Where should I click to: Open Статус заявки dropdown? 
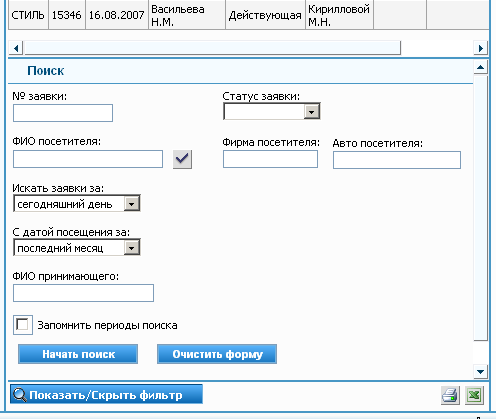click(x=312, y=112)
